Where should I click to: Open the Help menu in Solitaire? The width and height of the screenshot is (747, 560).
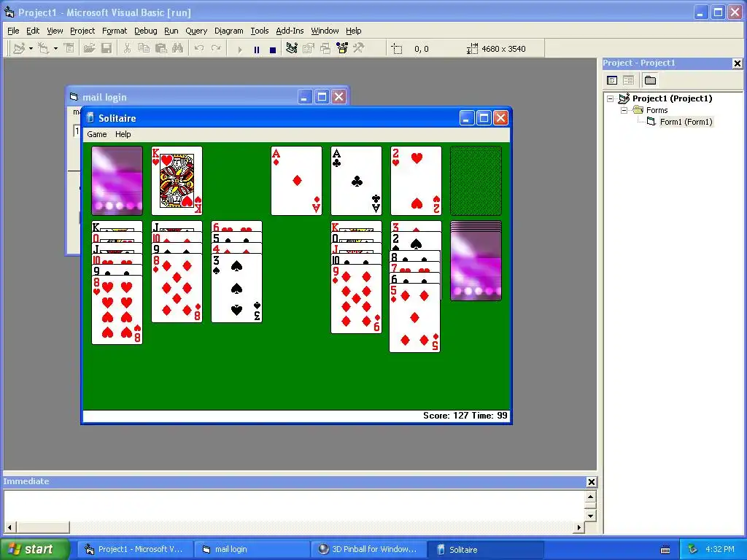click(123, 134)
